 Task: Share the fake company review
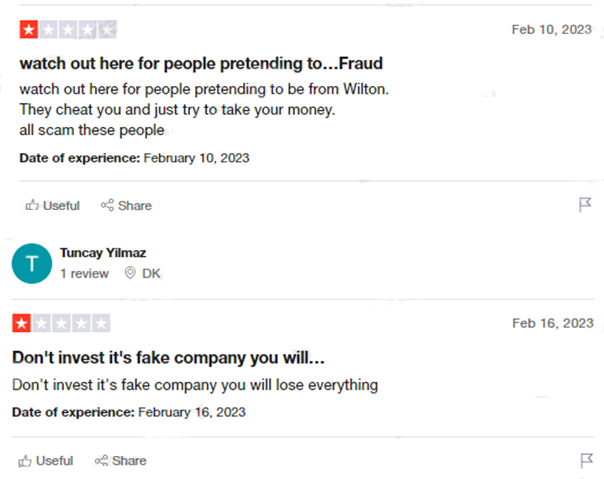121,461
